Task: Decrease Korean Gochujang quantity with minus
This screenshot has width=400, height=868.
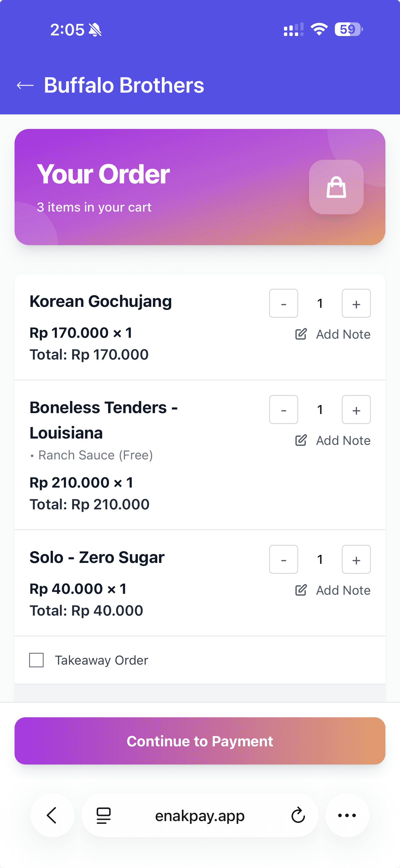Action: pos(283,303)
